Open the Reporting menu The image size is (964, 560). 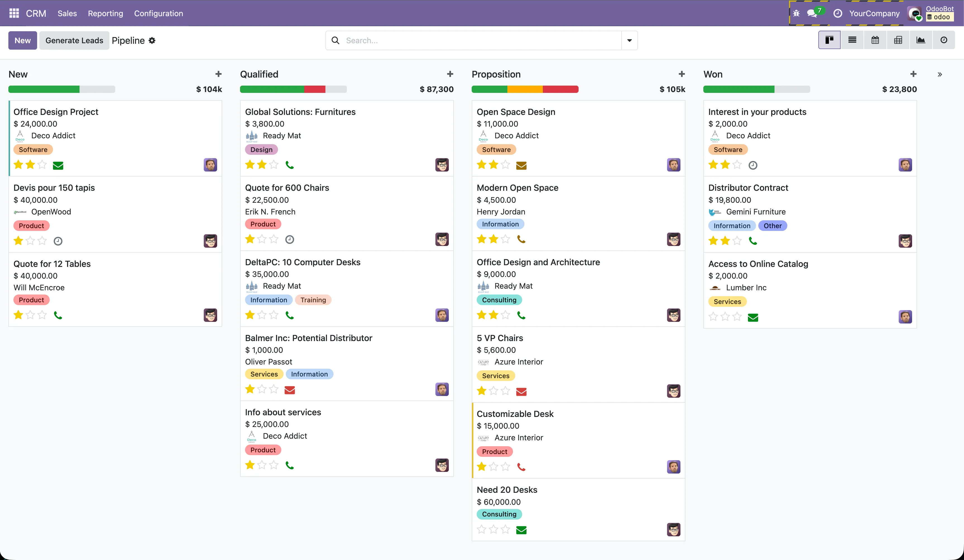(105, 13)
